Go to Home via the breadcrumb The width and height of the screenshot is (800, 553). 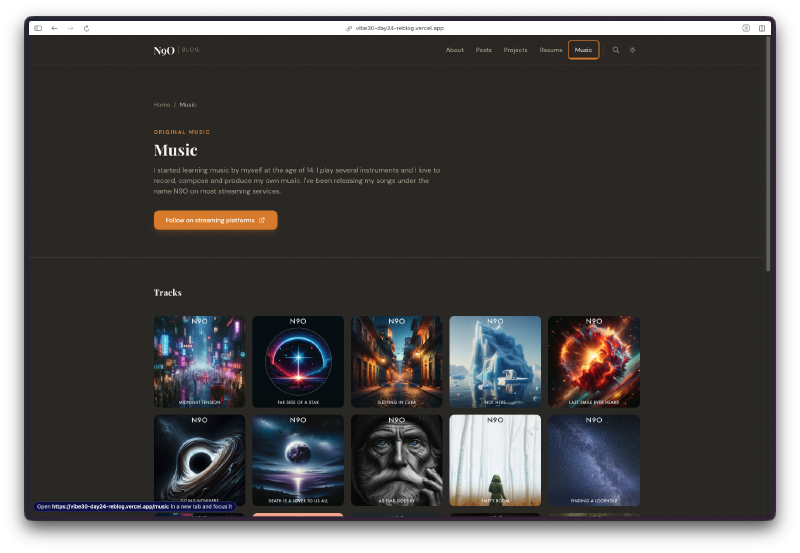162,105
